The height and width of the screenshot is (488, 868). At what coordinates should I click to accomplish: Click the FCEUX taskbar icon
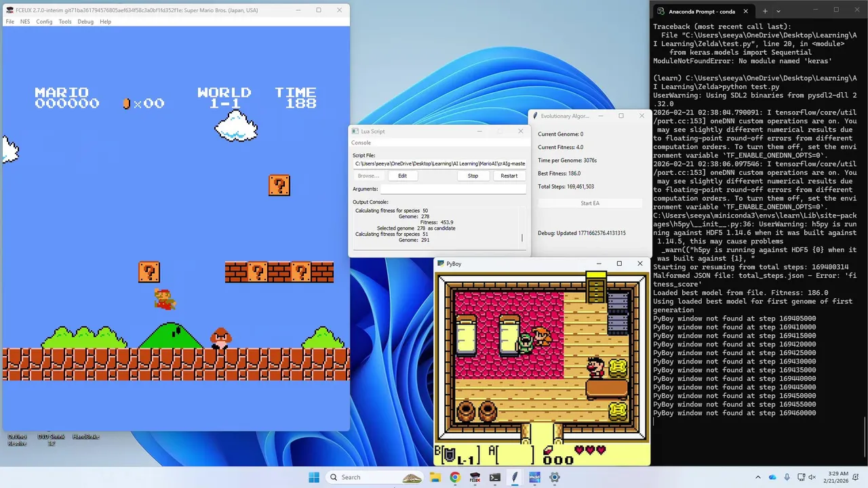[475, 477]
